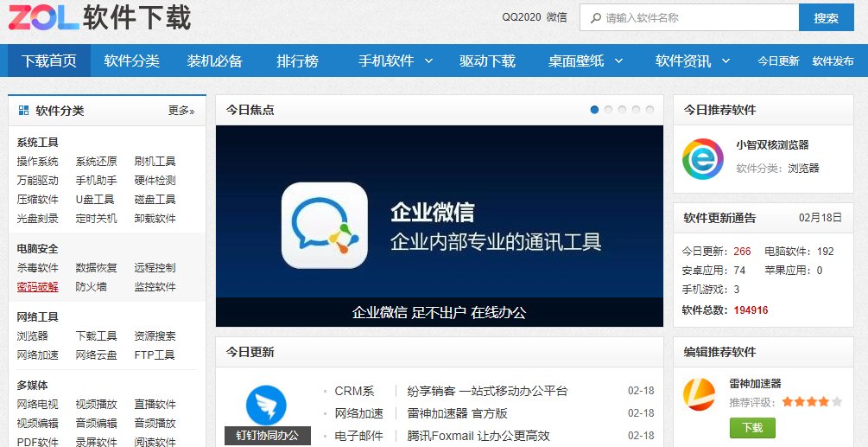The image size is (868, 447).
Task: Open the 软件分类 navigation tab
Action: (132, 61)
